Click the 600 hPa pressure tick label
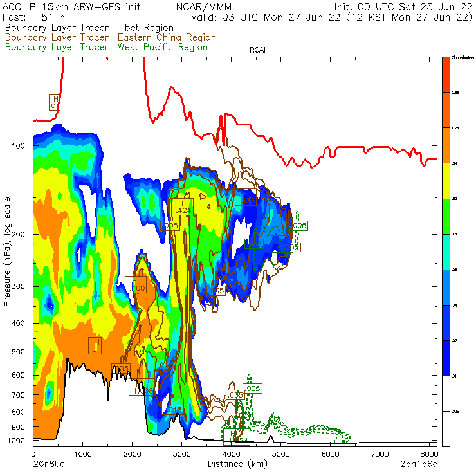The width and height of the screenshot is (476, 476). pyautogui.click(x=18, y=375)
